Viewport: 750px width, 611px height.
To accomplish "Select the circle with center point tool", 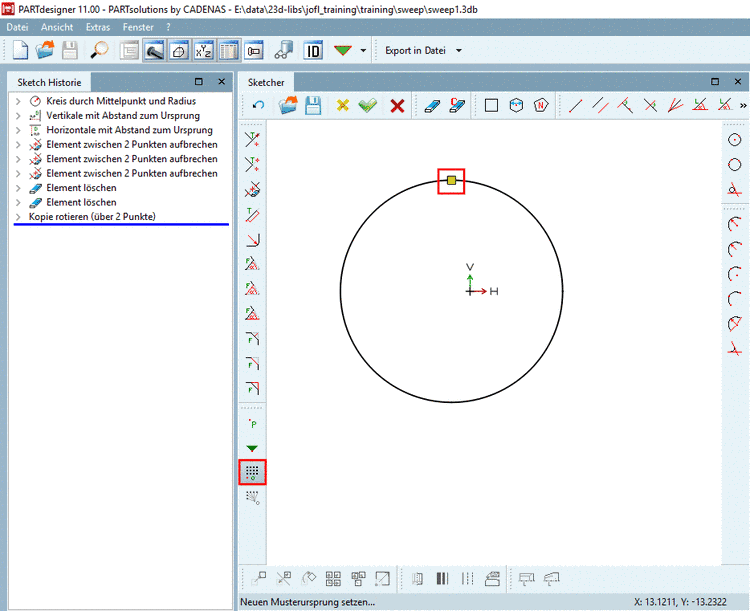I will pyautogui.click(x=735, y=140).
